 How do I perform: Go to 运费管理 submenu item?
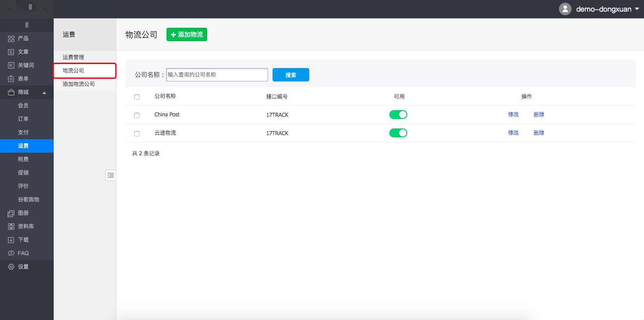coord(73,57)
